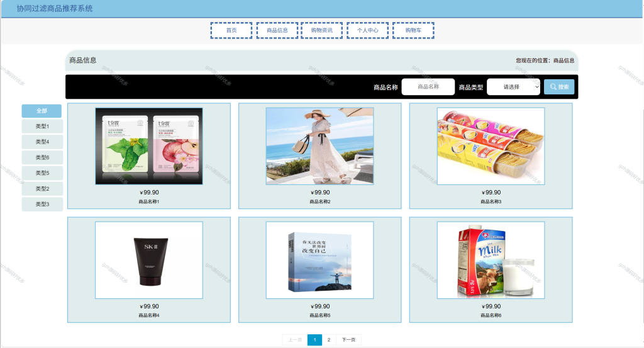Open 个人中心 navigation item
The width and height of the screenshot is (644, 348).
click(367, 30)
